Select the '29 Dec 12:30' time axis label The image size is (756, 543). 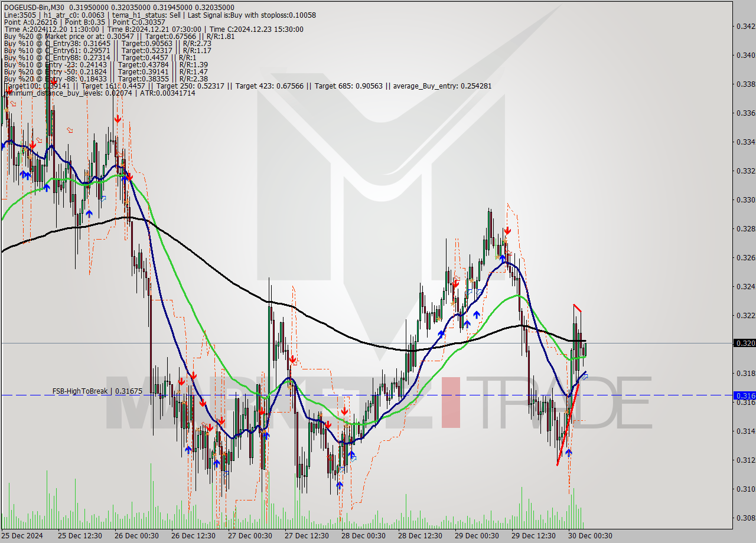(x=533, y=536)
